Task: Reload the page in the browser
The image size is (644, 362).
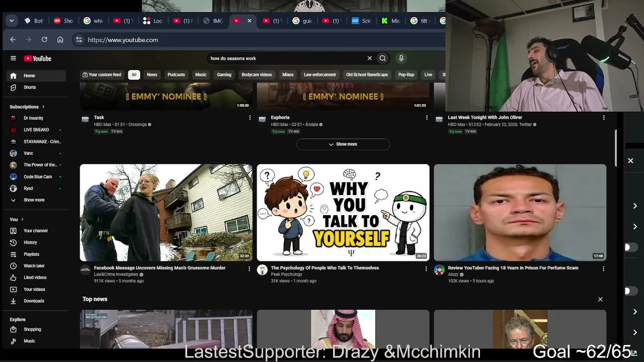Action: click(x=44, y=40)
